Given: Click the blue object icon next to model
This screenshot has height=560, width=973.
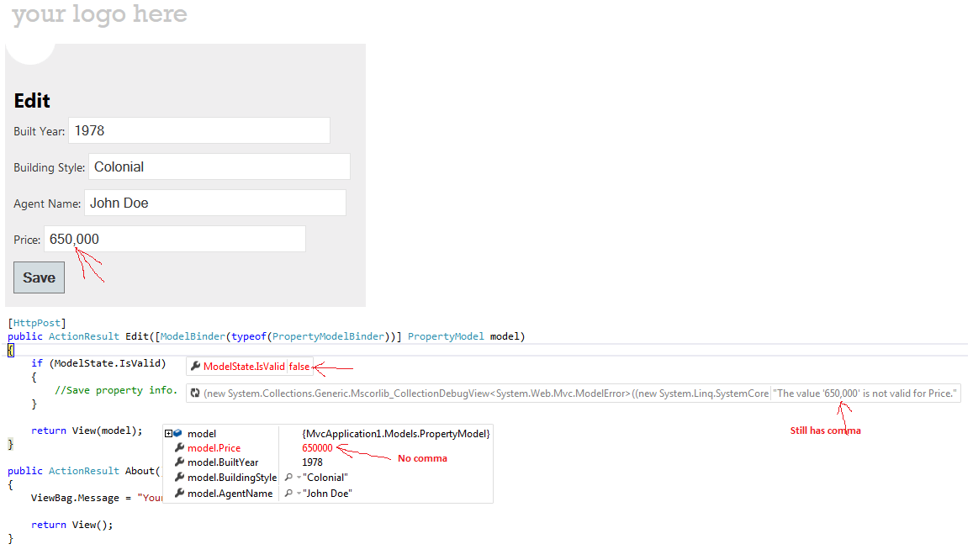Looking at the screenshot, I should [x=178, y=433].
